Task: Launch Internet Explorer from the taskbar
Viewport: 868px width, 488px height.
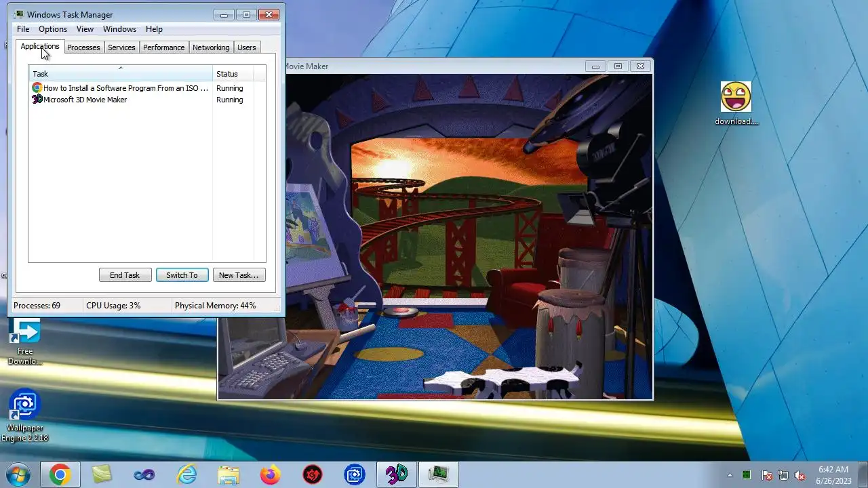Action: click(x=186, y=474)
